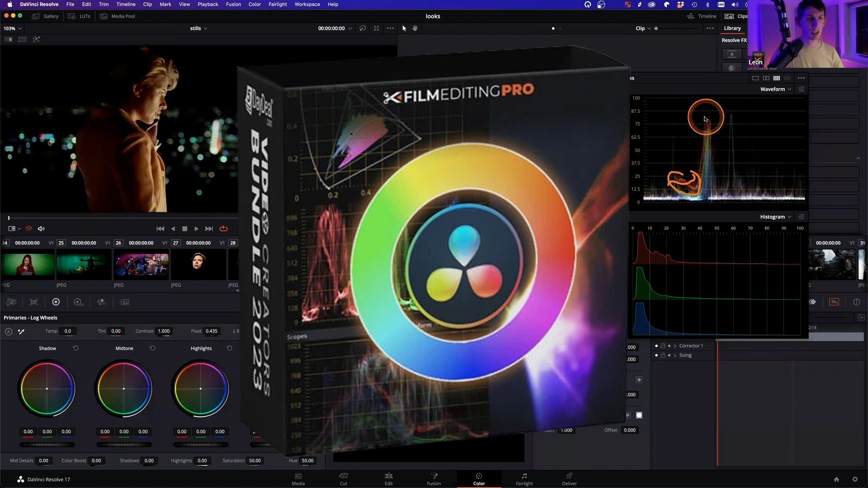Click the Color menu in the menu bar
The width and height of the screenshot is (868, 488).
coord(255,5)
